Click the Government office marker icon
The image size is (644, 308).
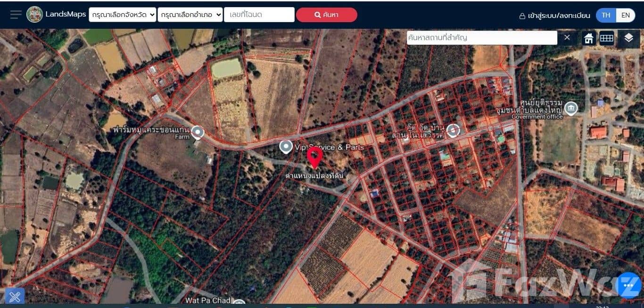(x=571, y=108)
